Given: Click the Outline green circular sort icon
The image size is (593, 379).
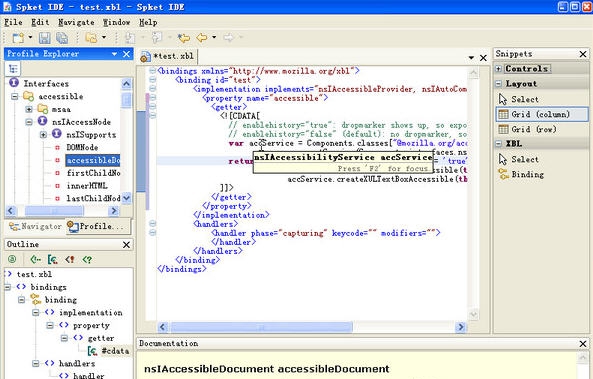Looking at the screenshot, I should [12, 259].
